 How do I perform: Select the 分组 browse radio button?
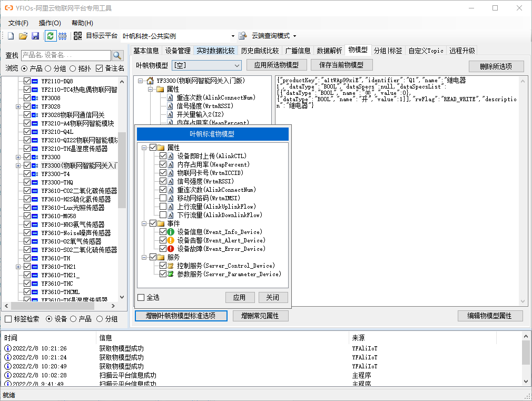pos(48,69)
